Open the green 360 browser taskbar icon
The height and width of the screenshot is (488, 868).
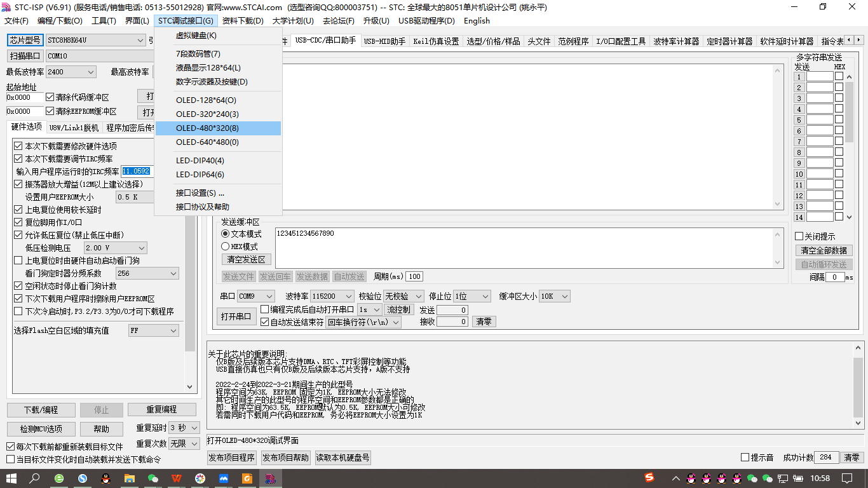coord(59,478)
